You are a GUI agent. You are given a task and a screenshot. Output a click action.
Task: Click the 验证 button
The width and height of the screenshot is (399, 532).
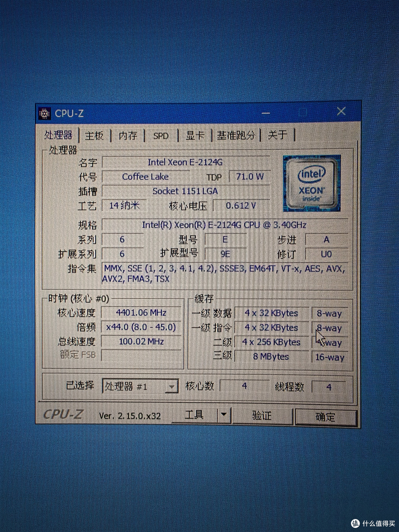(262, 416)
